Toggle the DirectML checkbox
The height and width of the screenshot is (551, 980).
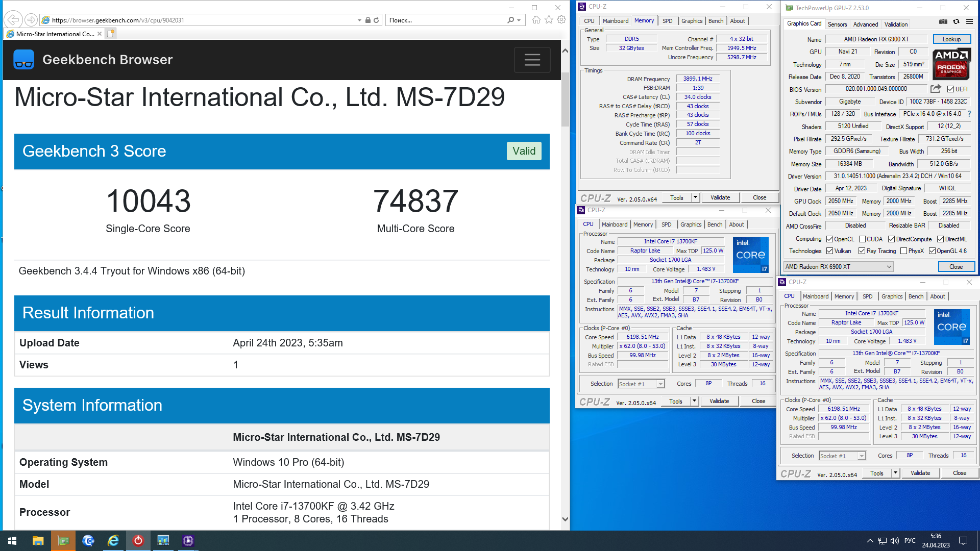(x=940, y=239)
